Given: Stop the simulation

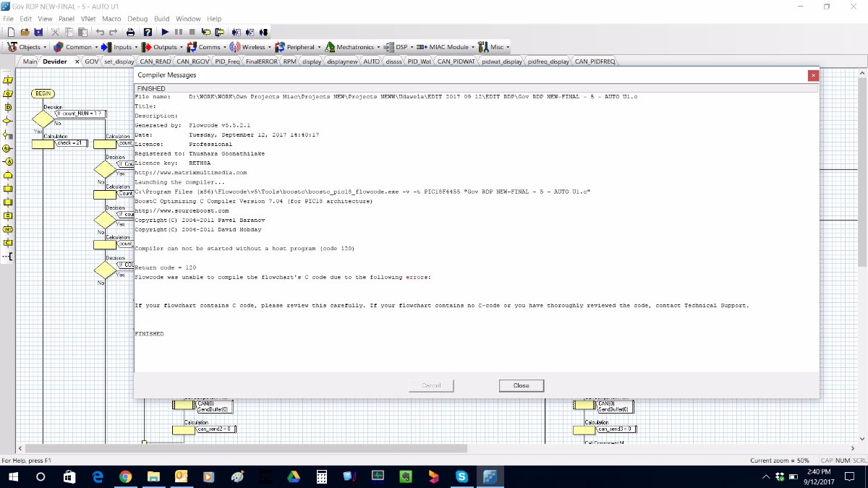Looking at the screenshot, I should [x=192, y=32].
